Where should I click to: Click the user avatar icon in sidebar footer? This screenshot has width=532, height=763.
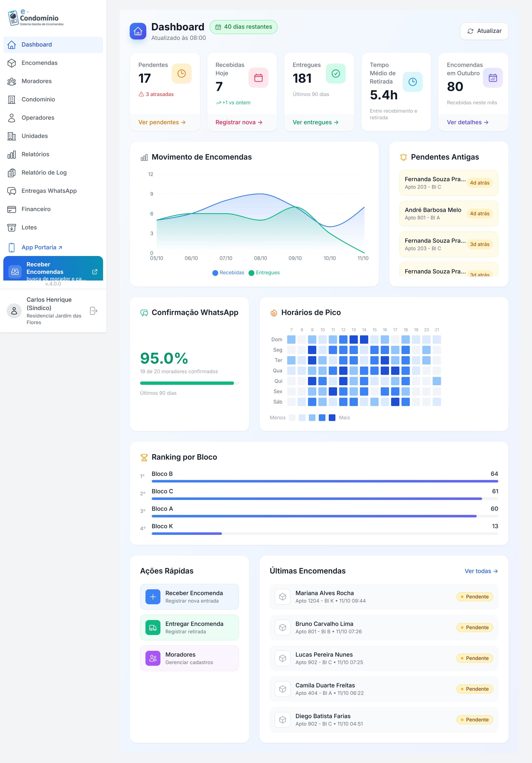[14, 311]
